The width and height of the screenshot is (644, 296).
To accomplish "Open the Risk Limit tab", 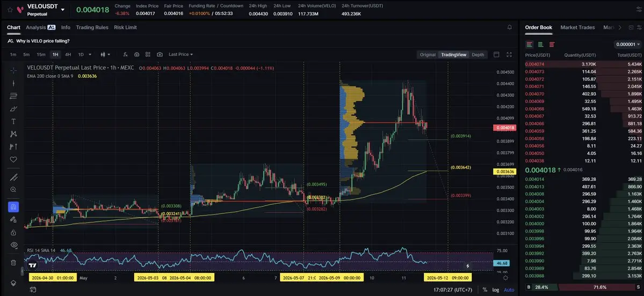I will pyautogui.click(x=125, y=27).
